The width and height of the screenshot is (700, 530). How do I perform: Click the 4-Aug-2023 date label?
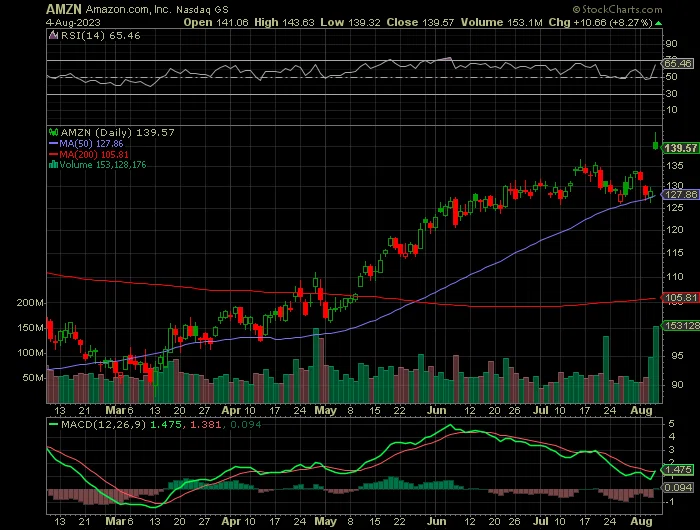(x=73, y=22)
